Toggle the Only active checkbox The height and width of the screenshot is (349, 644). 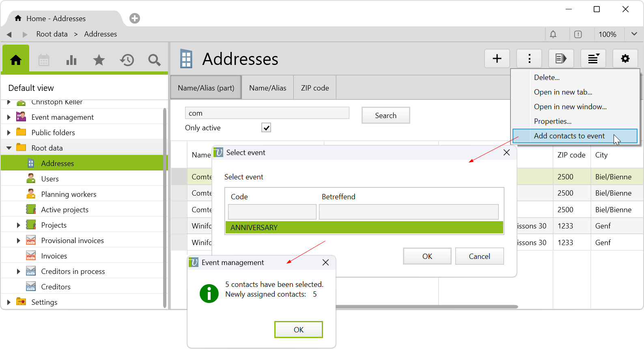coord(266,128)
